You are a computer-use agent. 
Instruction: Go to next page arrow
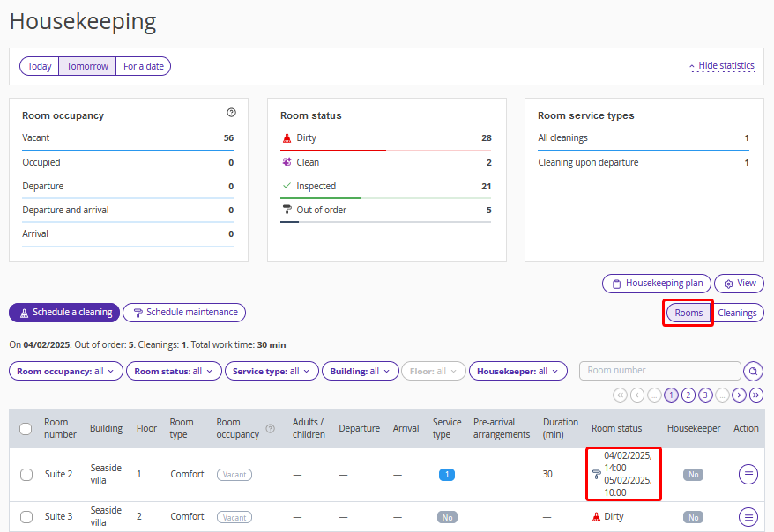739,395
